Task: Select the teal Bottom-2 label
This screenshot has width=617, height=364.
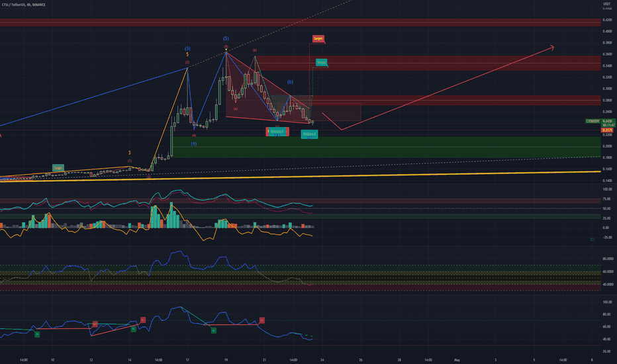Action: [309, 134]
